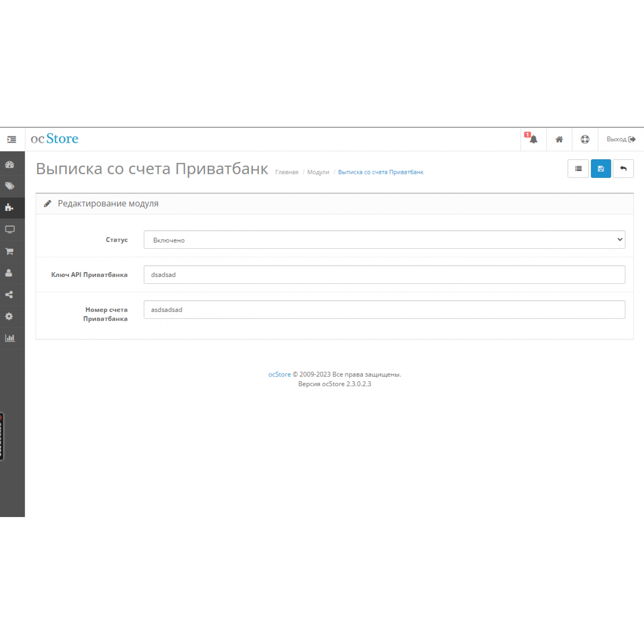Viewport: 644px width, 644px height.
Task: Click the back arrow cancel button
Action: coord(623,169)
